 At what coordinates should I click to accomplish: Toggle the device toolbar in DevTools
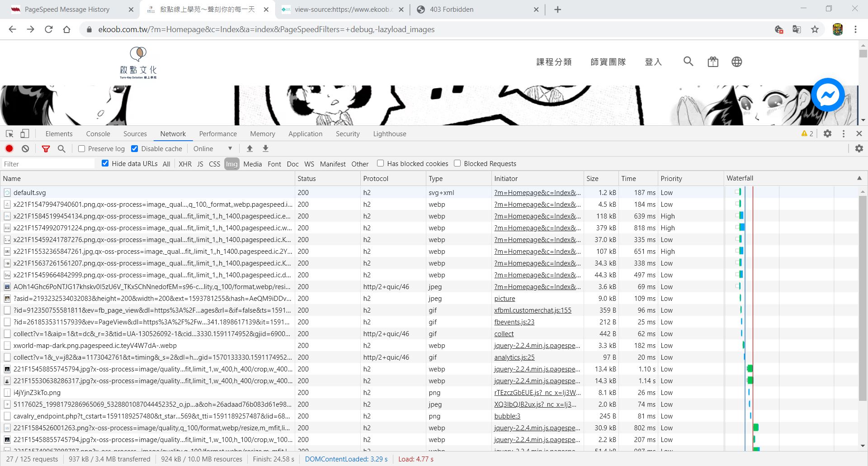24,134
